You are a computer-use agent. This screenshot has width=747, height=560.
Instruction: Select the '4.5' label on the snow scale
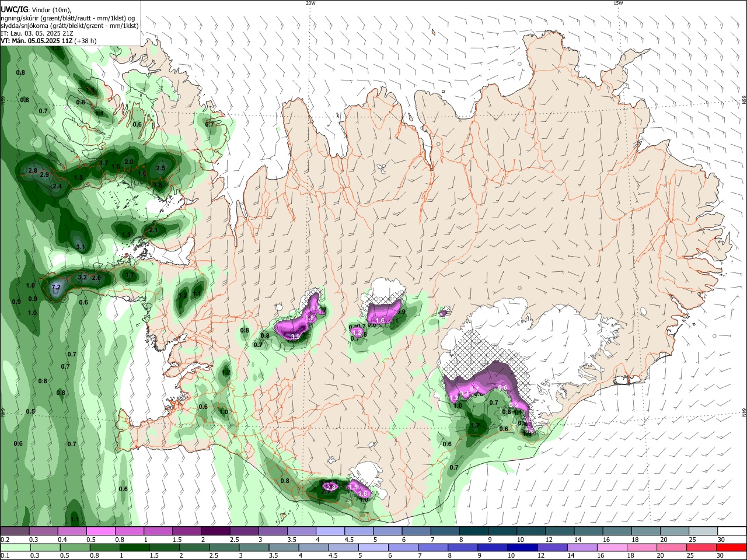click(x=349, y=540)
